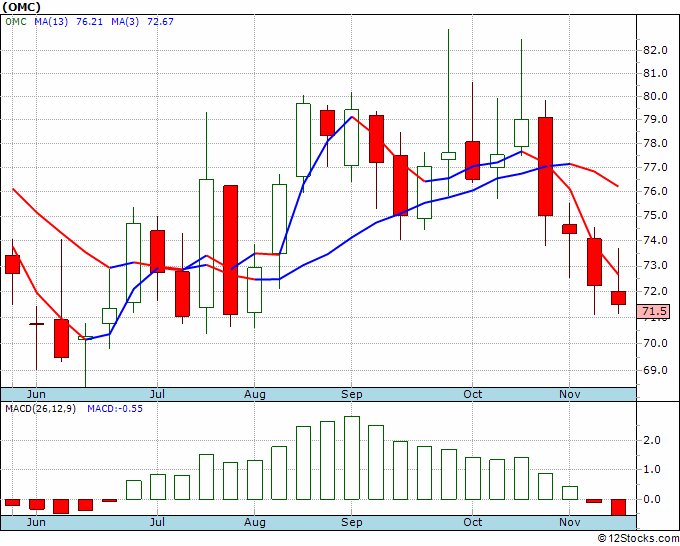This screenshot has height=546, width=680.
Task: Click the MA(13) legend label
Action: (51, 22)
